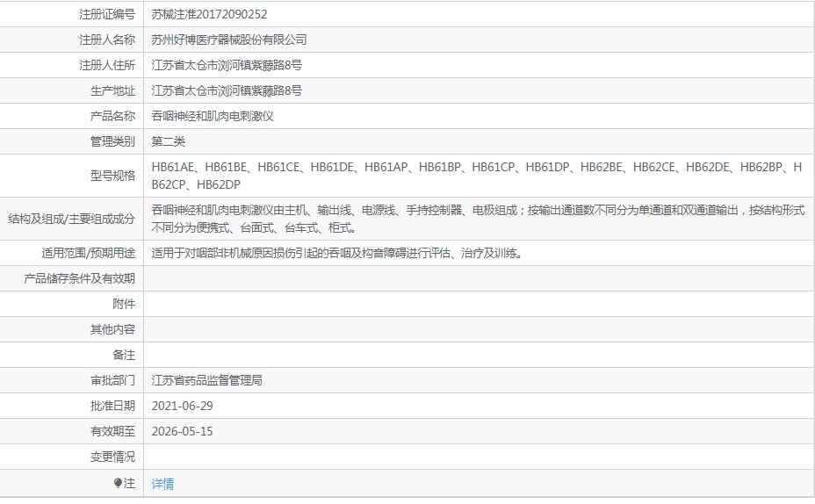The height and width of the screenshot is (504, 815).
Task: Click the 结构及组成/主要组成成分 label
Action: [x=72, y=220]
